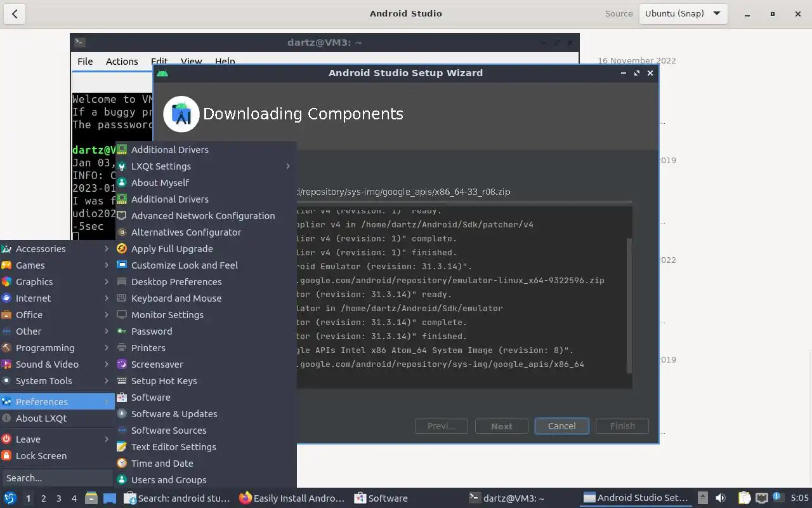The height and width of the screenshot is (508, 812).
Task: Expand the LXQt Settings submenu
Action: (x=206, y=166)
